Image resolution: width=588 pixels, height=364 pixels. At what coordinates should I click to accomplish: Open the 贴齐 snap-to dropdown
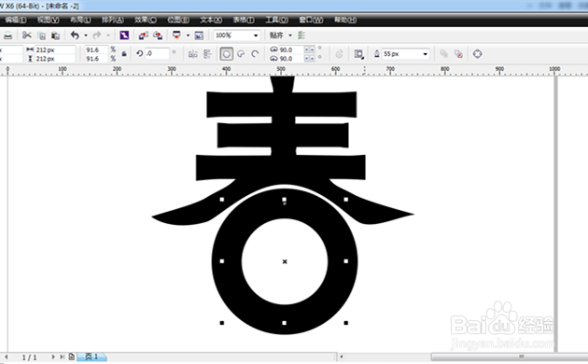tap(290, 35)
